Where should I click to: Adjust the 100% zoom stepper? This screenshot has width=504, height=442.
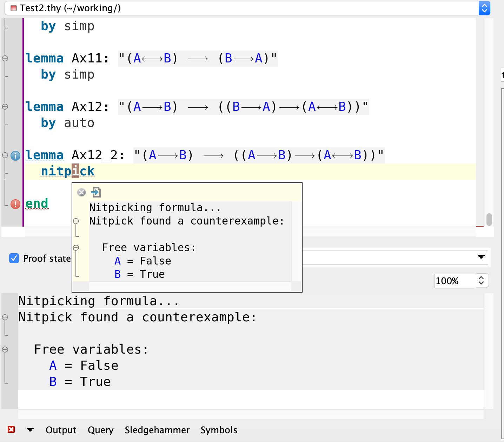pos(482,281)
